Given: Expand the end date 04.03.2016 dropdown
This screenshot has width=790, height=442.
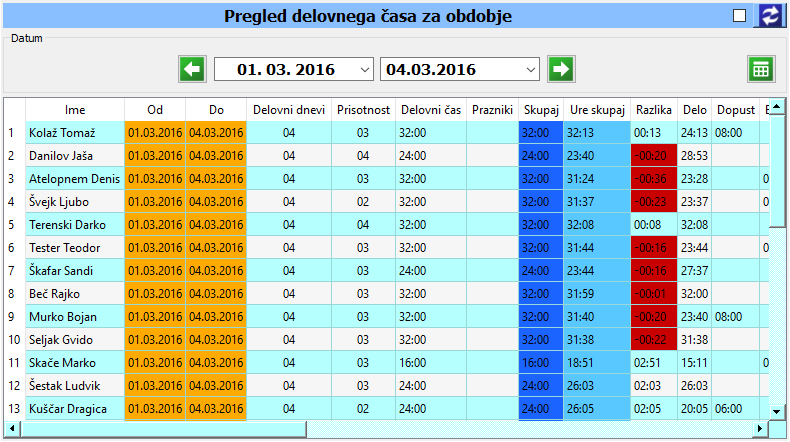Looking at the screenshot, I should tap(529, 70).
